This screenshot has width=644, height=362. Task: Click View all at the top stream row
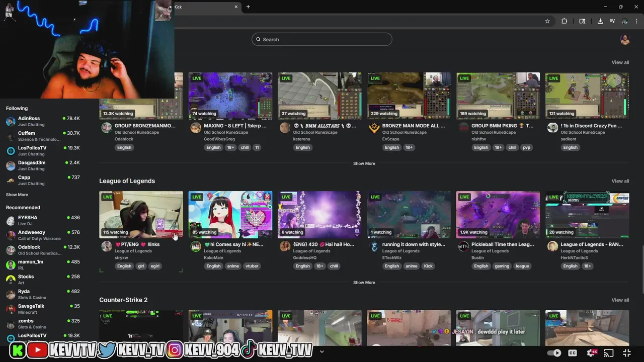click(x=620, y=62)
